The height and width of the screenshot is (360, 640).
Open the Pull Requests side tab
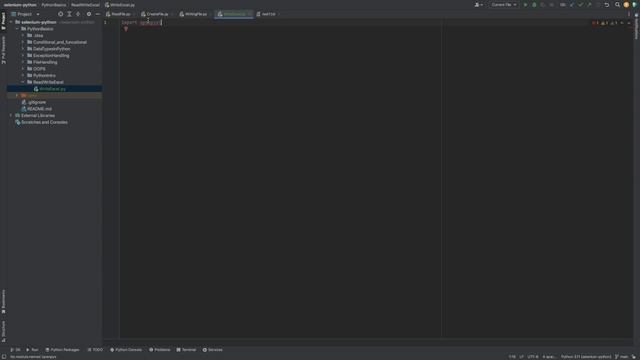3,50
